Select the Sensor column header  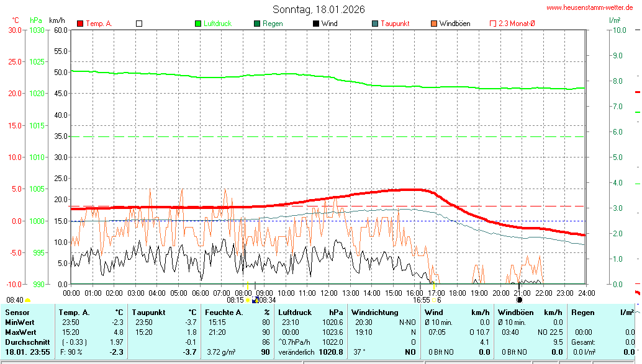pyautogui.click(x=17, y=313)
